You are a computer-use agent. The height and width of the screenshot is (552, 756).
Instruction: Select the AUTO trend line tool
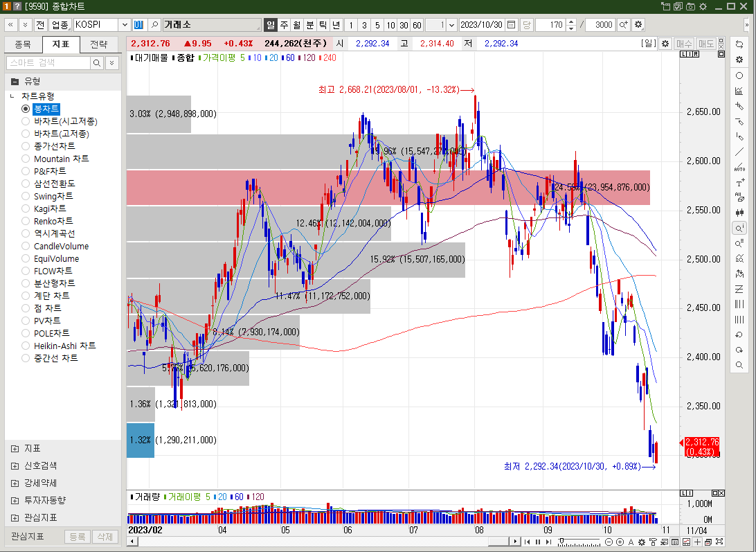739,168
